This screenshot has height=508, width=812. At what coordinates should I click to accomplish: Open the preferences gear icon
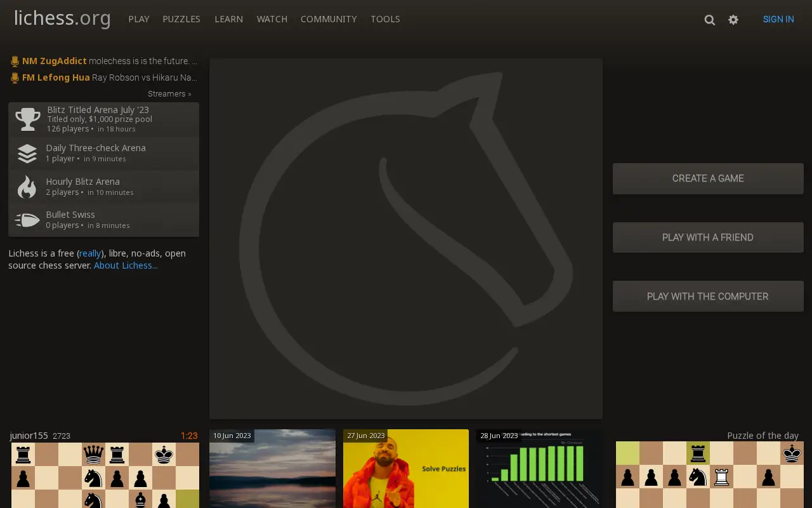point(733,20)
